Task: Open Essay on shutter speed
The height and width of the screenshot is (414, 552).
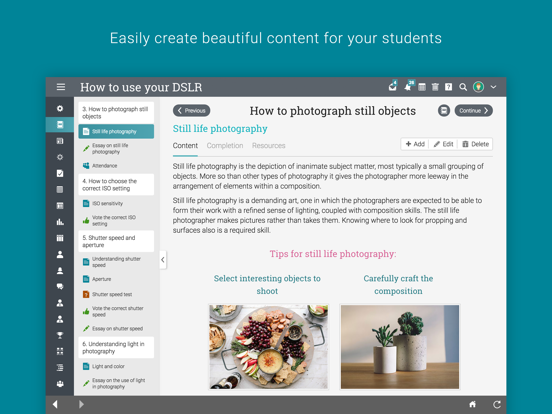Action: click(116, 328)
